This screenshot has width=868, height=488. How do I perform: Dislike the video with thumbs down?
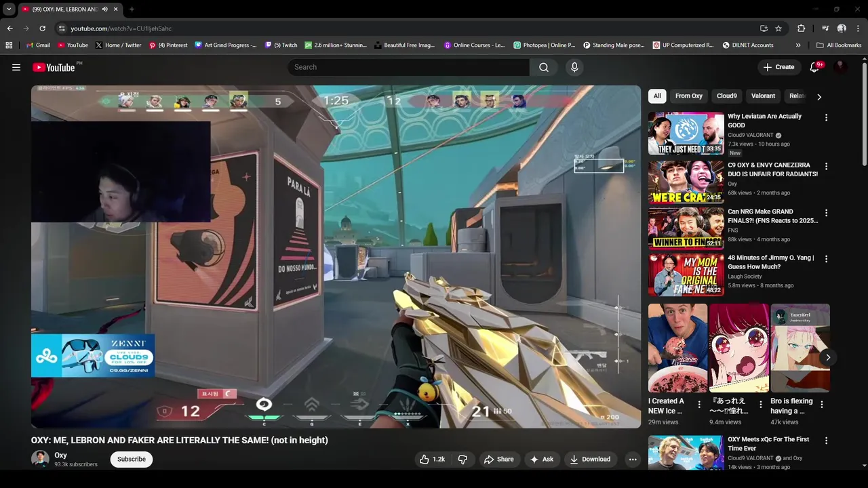pyautogui.click(x=462, y=459)
